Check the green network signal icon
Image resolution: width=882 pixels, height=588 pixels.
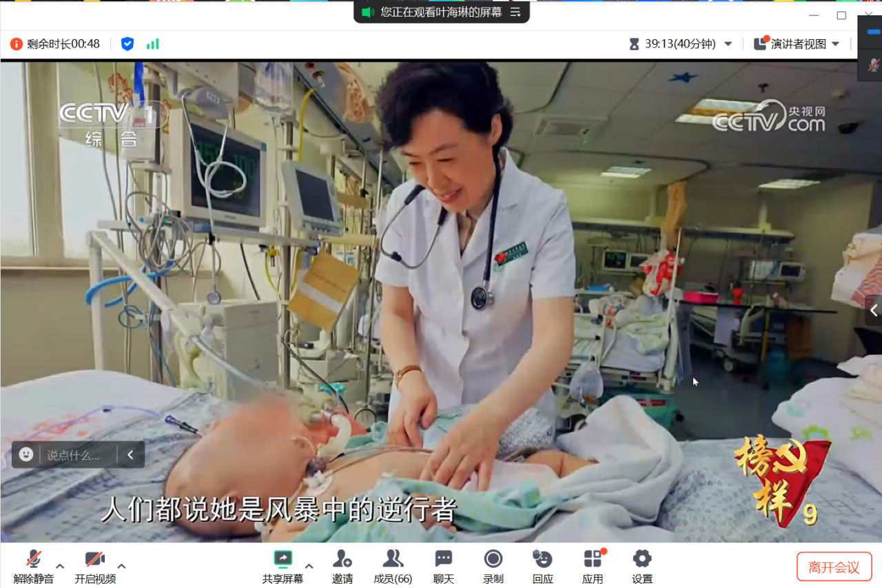pos(153,44)
